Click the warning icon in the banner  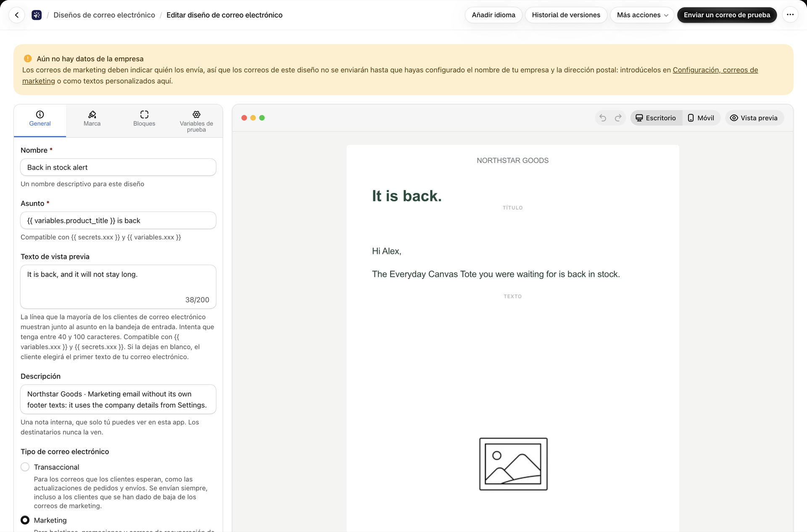[28, 58]
